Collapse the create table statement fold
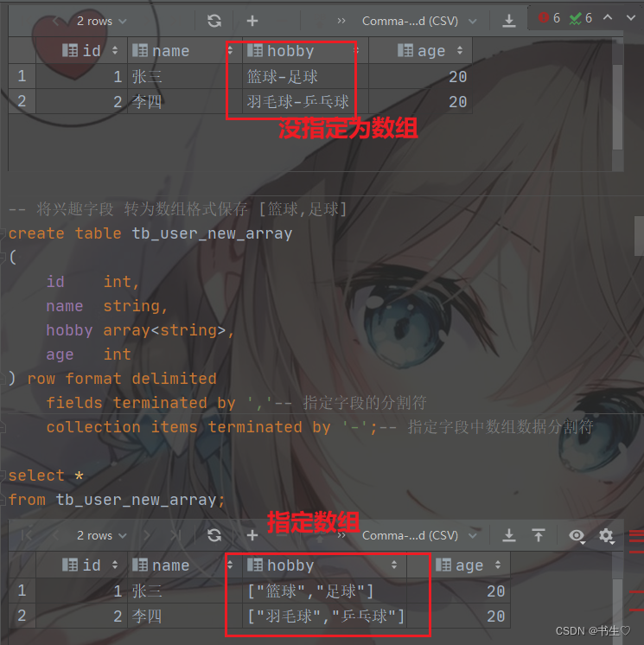 (x=3, y=233)
